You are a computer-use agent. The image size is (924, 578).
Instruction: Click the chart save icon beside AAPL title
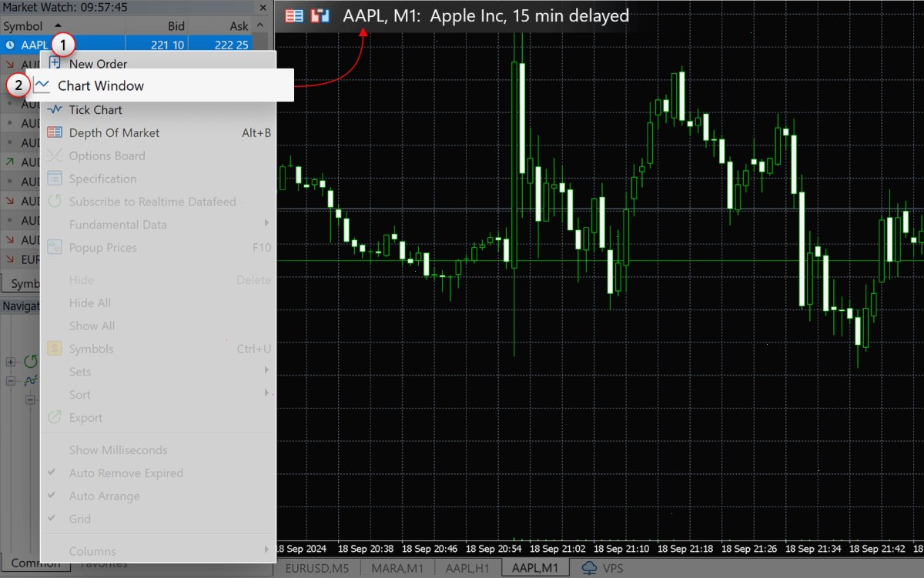pyautogui.click(x=320, y=15)
